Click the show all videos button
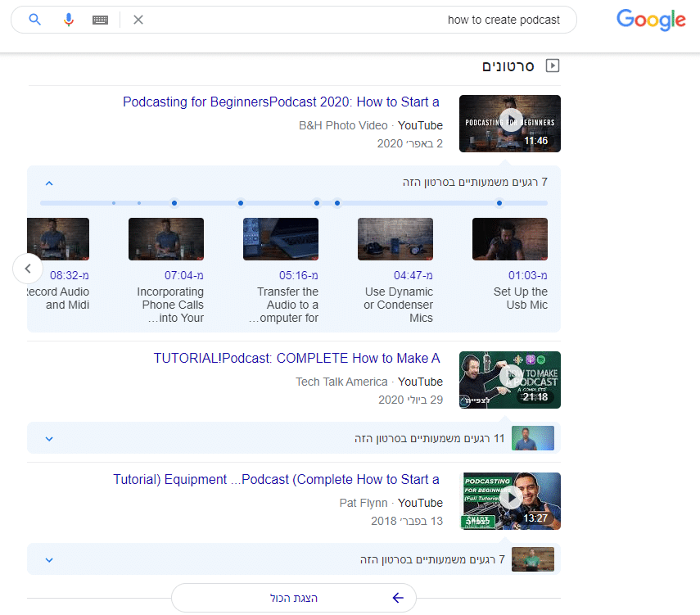700x615 pixels. [294, 598]
